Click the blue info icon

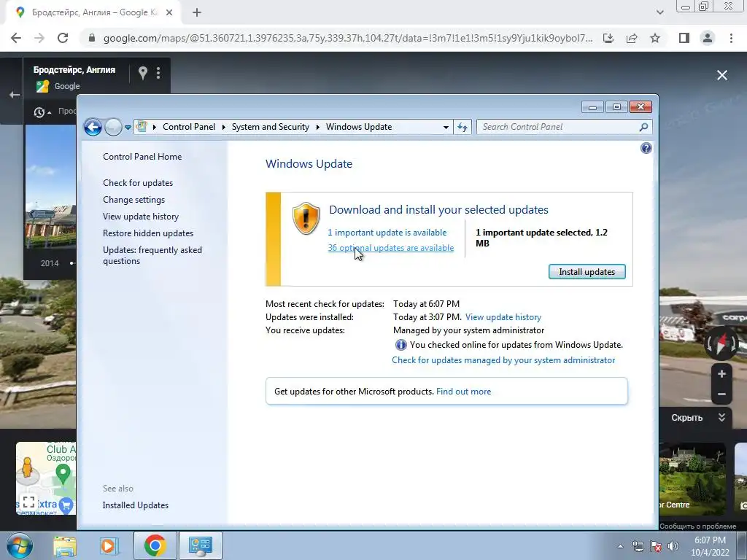click(401, 345)
